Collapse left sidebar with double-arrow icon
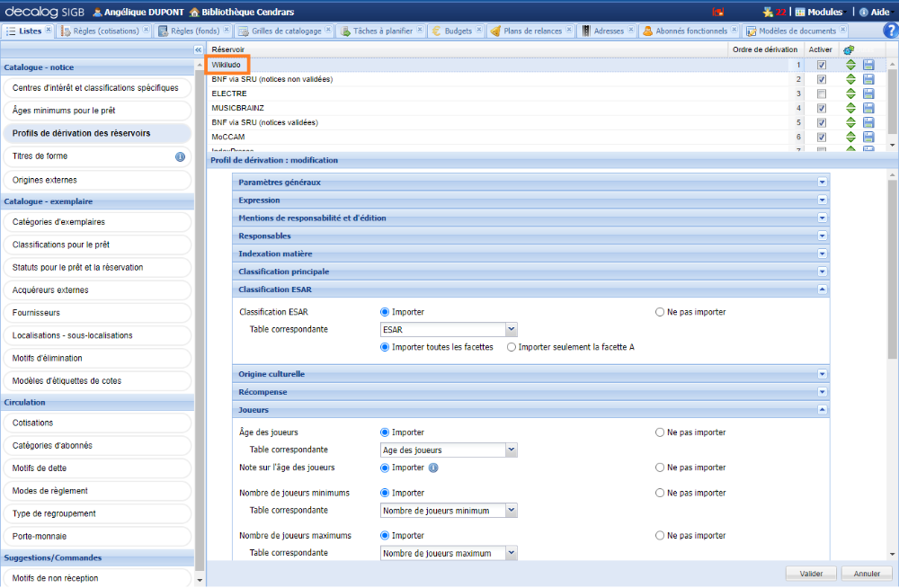 [x=199, y=49]
